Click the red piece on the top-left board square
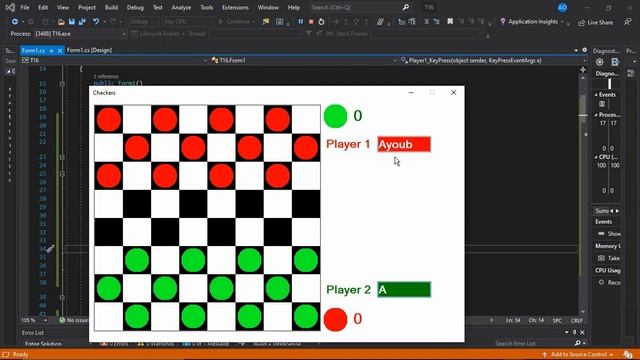 point(109,119)
